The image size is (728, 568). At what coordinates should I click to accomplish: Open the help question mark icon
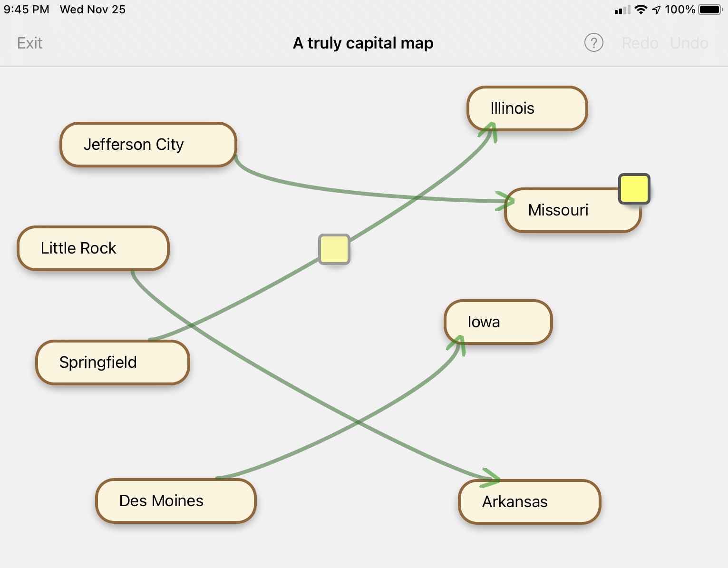(x=593, y=42)
